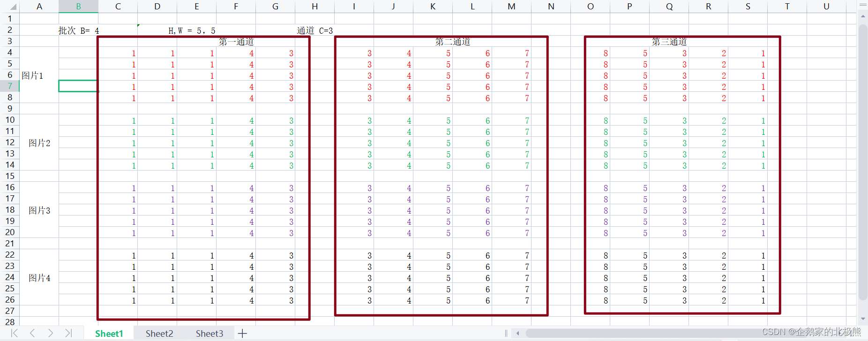Go to the first sheet using navigation arrow
The height and width of the screenshot is (341, 868).
click(14, 333)
